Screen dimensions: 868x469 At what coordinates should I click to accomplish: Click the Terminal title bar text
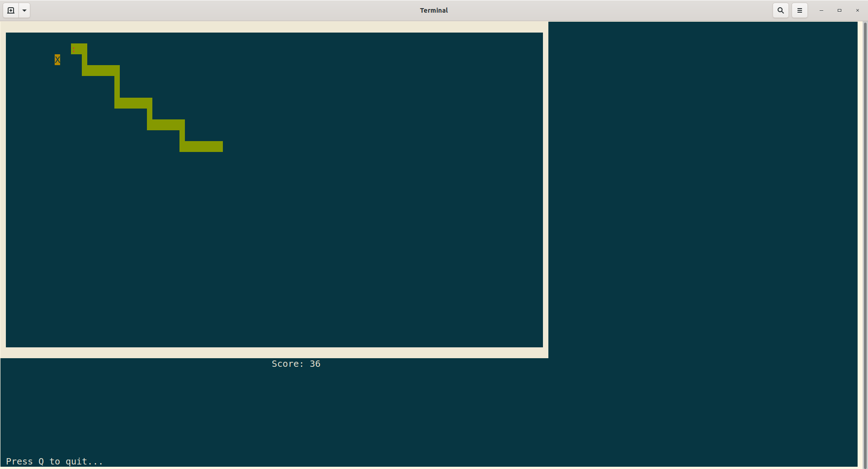[434, 10]
